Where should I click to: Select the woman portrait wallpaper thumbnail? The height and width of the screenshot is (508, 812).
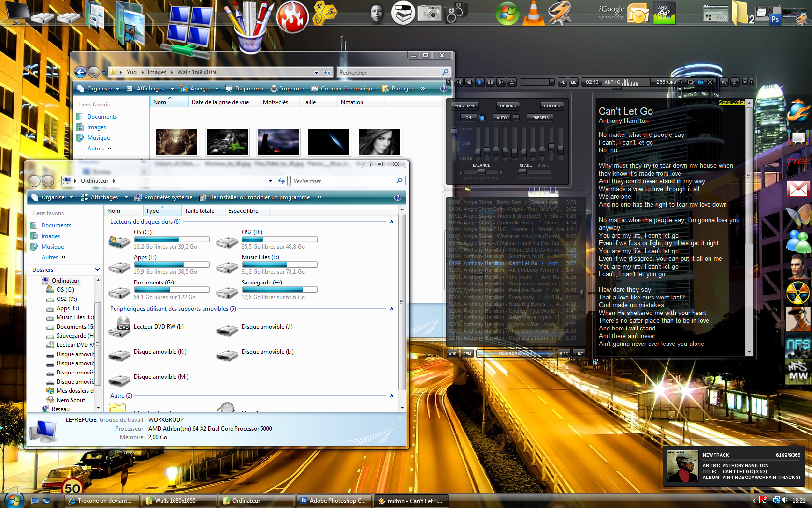(x=379, y=142)
